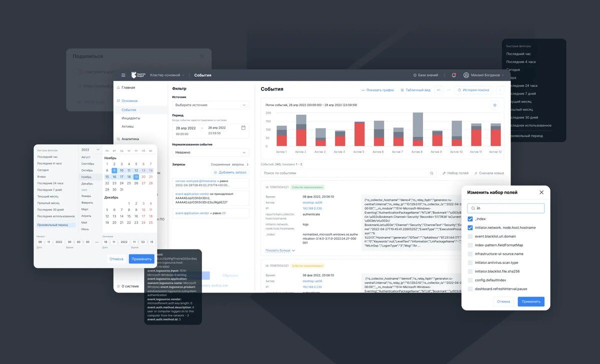Switch to Табличный вид
Viewport: 600px width, 364px height.
[x=415, y=90]
